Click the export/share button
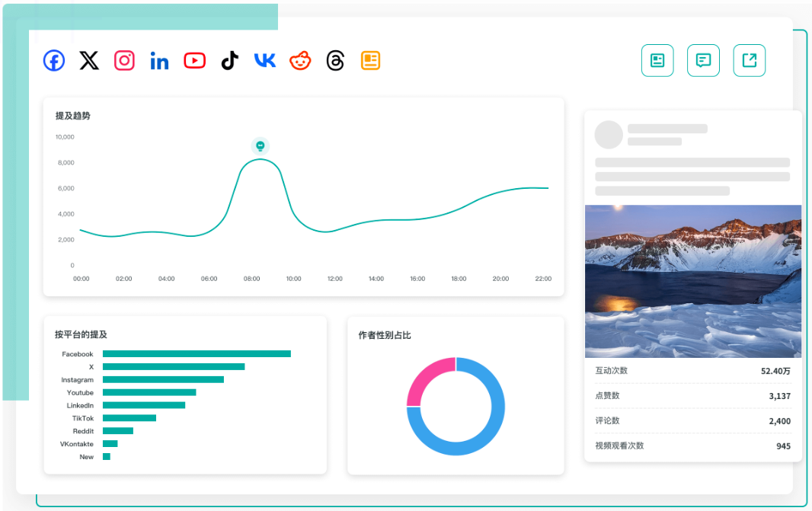812x511 pixels. point(750,61)
